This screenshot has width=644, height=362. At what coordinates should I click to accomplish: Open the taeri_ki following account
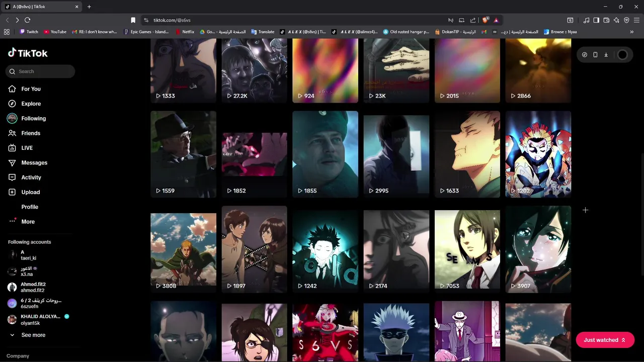click(x=23, y=255)
